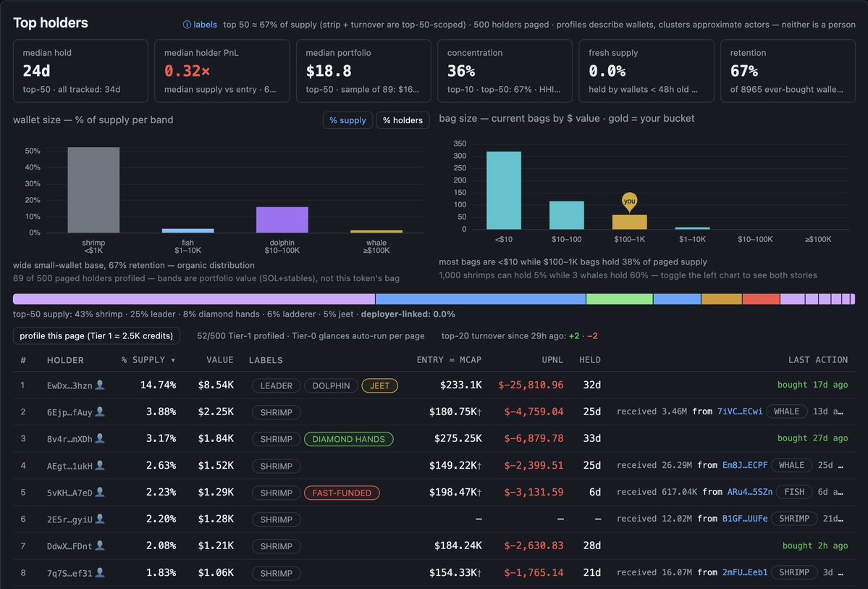Viewport: 868px width, 589px height.
Task: Click the $1.06K value cell
Action: pyautogui.click(x=216, y=572)
